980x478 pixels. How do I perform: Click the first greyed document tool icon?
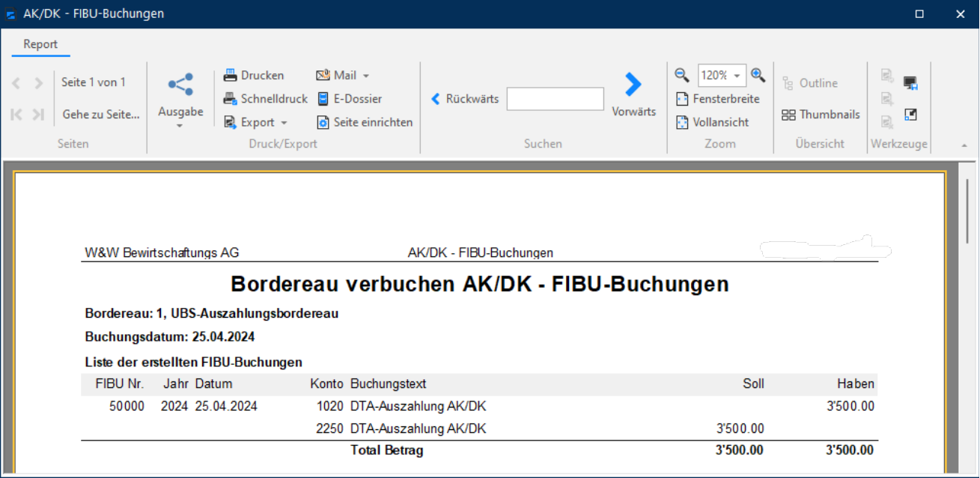click(x=887, y=75)
